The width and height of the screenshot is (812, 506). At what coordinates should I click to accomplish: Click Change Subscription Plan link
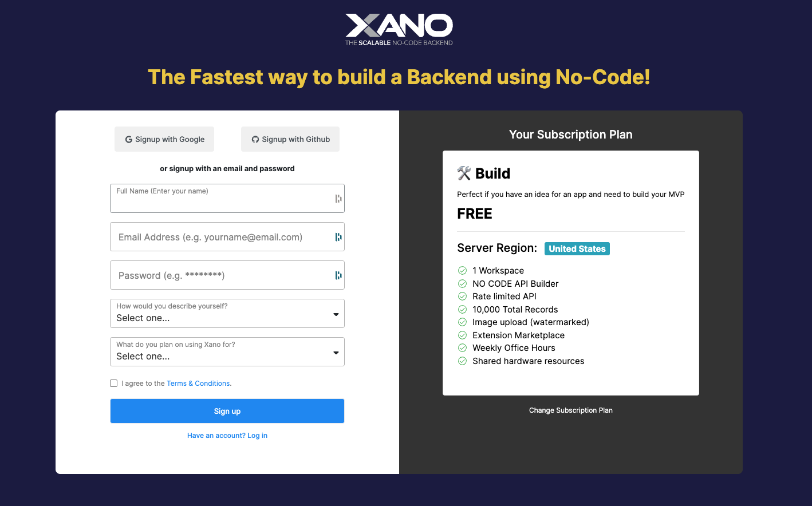pos(571,410)
